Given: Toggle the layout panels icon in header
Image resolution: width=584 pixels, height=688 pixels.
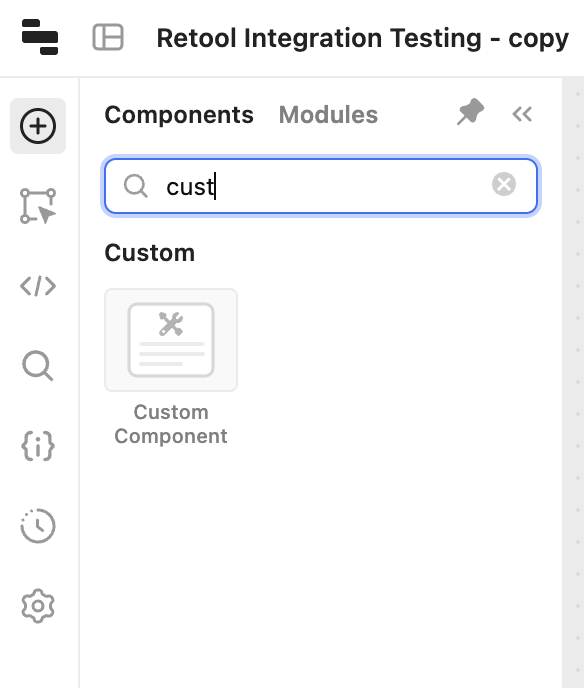Looking at the screenshot, I should click(108, 37).
